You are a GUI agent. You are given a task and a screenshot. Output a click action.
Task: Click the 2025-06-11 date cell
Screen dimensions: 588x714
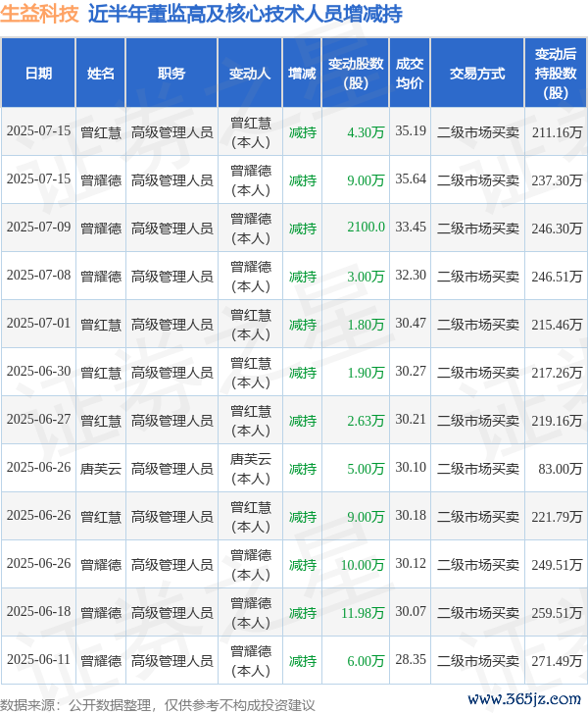[x=38, y=659]
